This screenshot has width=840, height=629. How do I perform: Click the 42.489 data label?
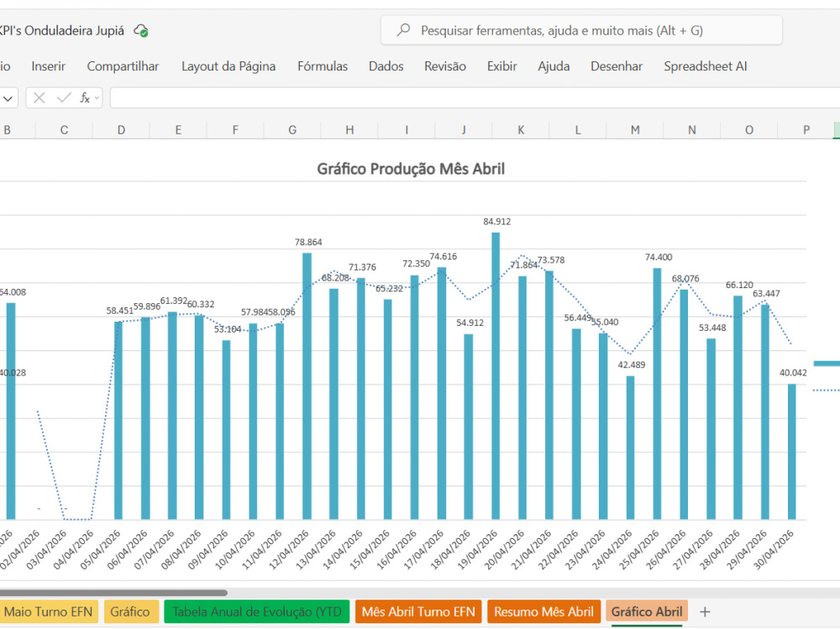[x=632, y=364]
